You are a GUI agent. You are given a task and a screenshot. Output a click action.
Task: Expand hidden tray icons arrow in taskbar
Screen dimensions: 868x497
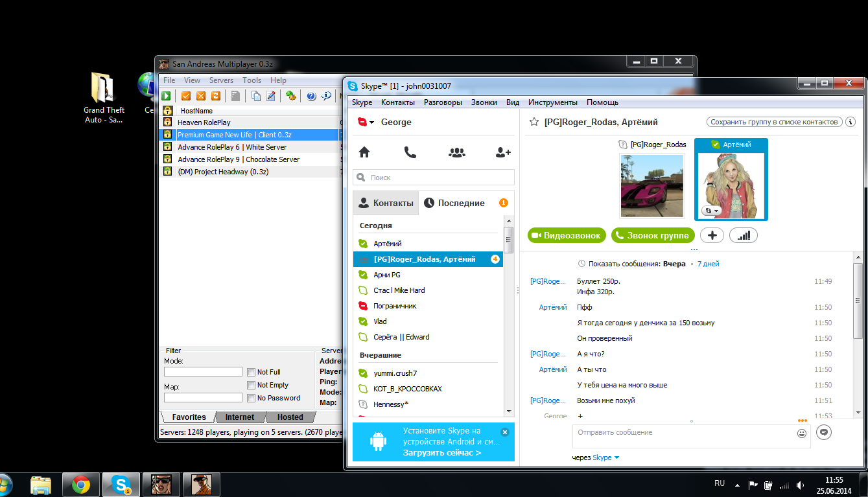click(737, 485)
